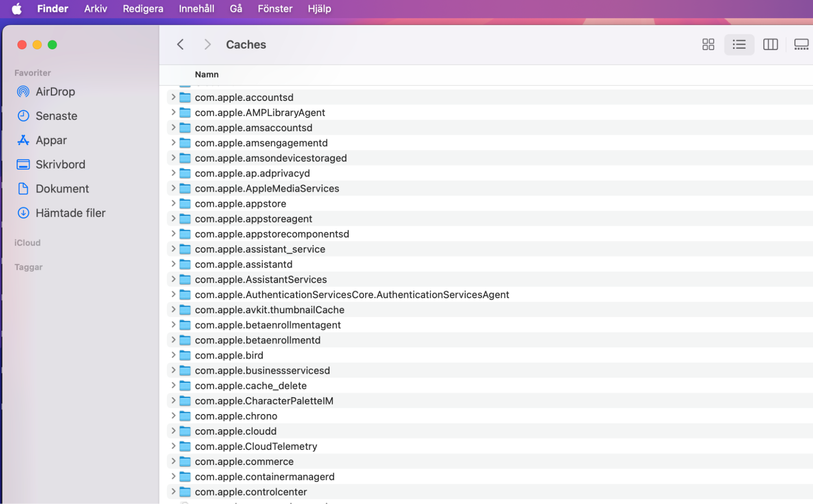Open the Apple menu

pos(17,9)
